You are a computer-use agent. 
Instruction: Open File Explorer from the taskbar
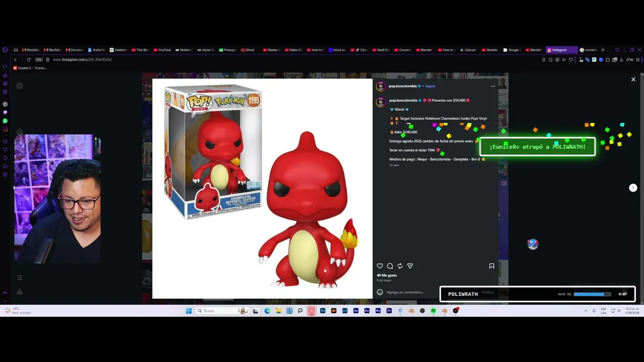(x=278, y=311)
